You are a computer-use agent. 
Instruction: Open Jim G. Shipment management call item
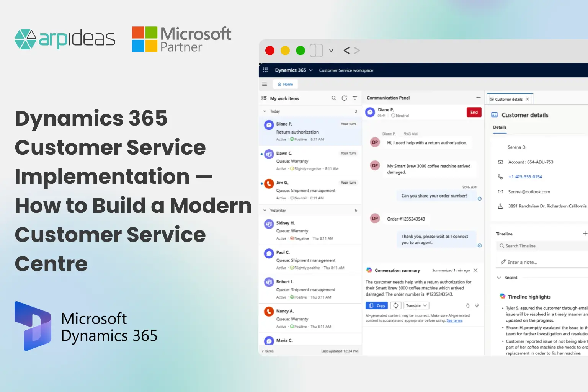(x=310, y=190)
